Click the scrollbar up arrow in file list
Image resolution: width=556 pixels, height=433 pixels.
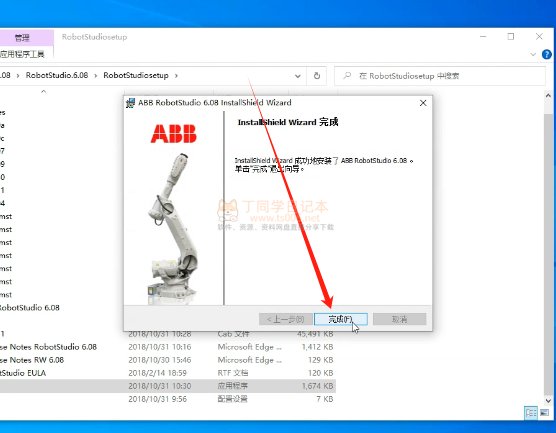pyautogui.click(x=548, y=95)
